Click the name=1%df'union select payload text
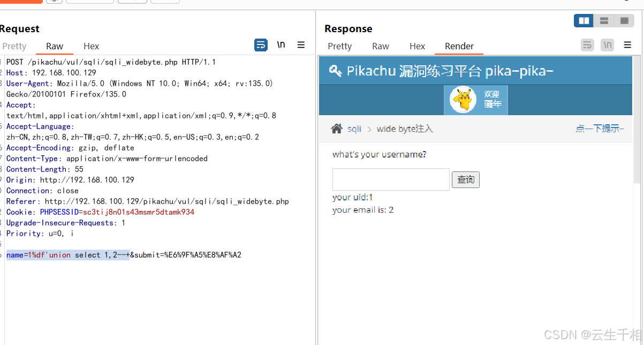Viewport: 644px width, 345px height. click(x=68, y=255)
